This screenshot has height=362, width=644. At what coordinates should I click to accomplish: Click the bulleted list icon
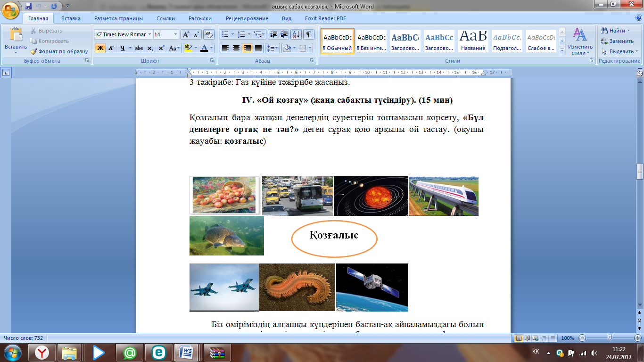click(x=225, y=34)
